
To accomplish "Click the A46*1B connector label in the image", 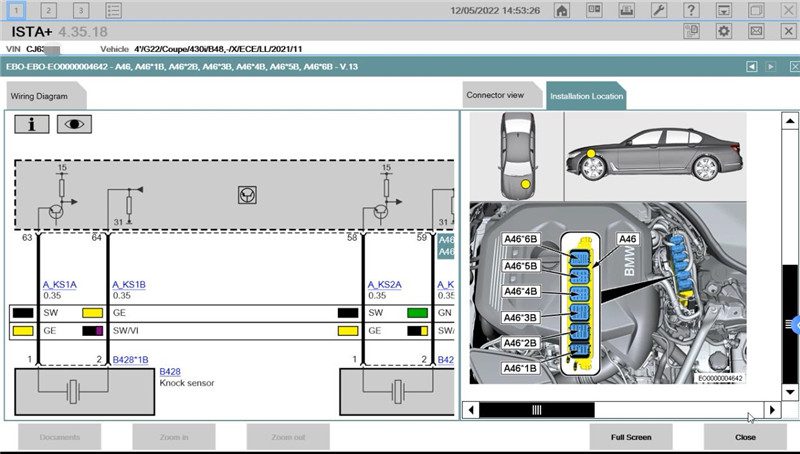I will point(520,368).
